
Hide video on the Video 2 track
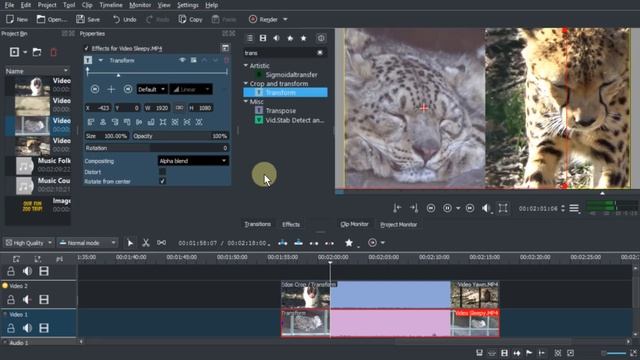(x=44, y=300)
